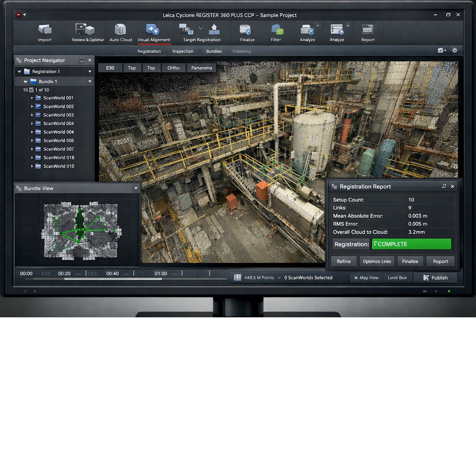Screen dimensions: 476x476
Task: Toggle the Limit Box
Action: click(x=397, y=278)
